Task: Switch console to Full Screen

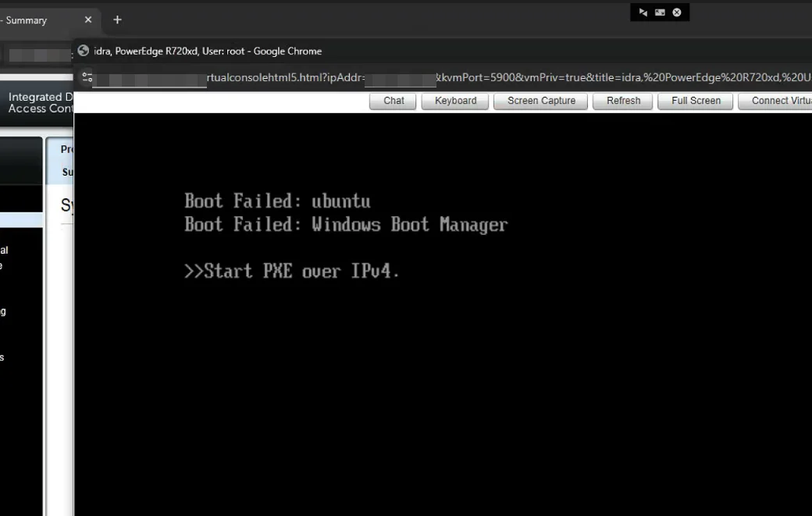Action: [x=696, y=101]
